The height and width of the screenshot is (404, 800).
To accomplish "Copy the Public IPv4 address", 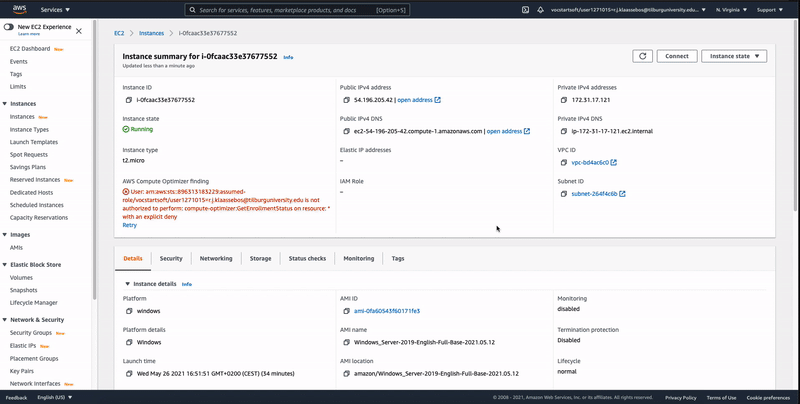I will [345, 100].
